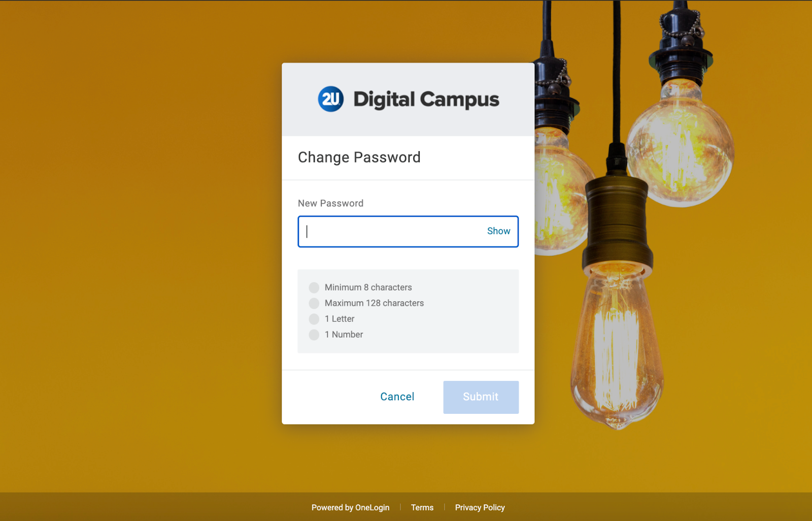Image resolution: width=812 pixels, height=521 pixels.
Task: Open the Privacy Policy link
Action: click(x=480, y=507)
